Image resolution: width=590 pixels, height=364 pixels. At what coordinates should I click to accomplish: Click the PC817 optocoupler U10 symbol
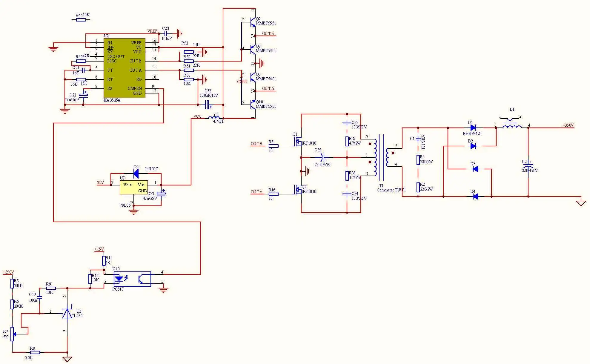(x=133, y=279)
